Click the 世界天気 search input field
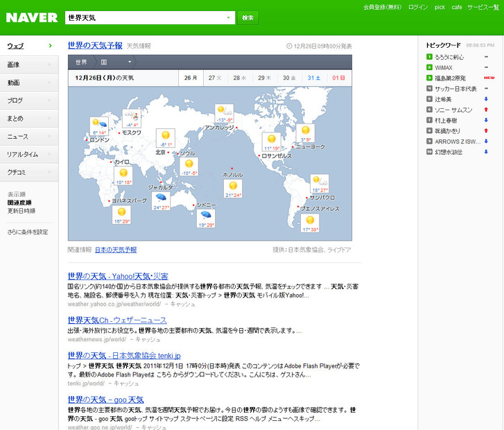The width and height of the screenshot is (504, 430). [x=145, y=18]
